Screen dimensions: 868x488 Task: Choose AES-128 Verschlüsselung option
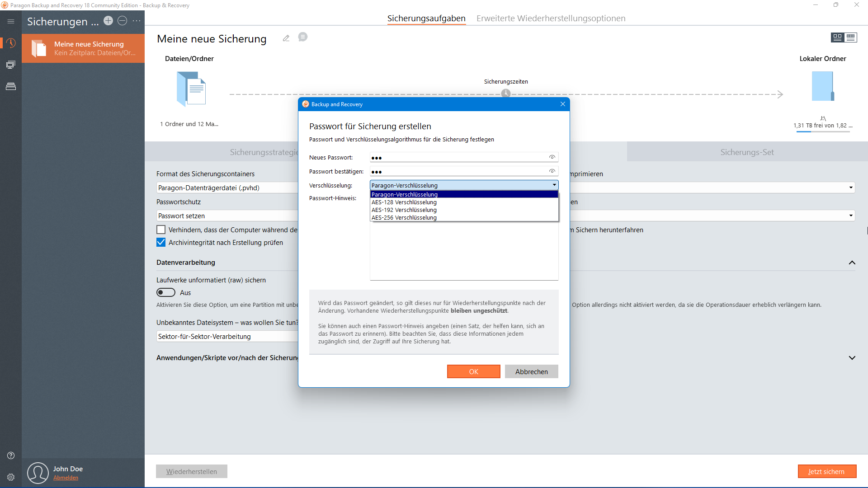pyautogui.click(x=404, y=202)
